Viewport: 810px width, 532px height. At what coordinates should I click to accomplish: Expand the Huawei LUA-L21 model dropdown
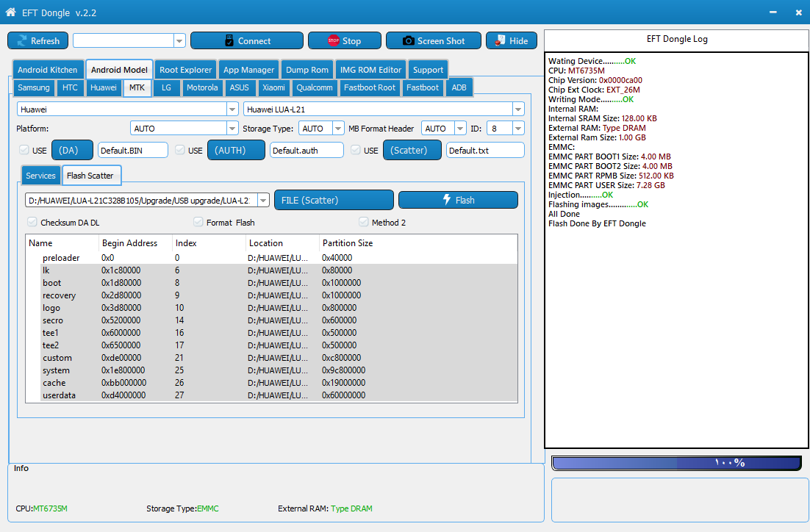point(518,109)
